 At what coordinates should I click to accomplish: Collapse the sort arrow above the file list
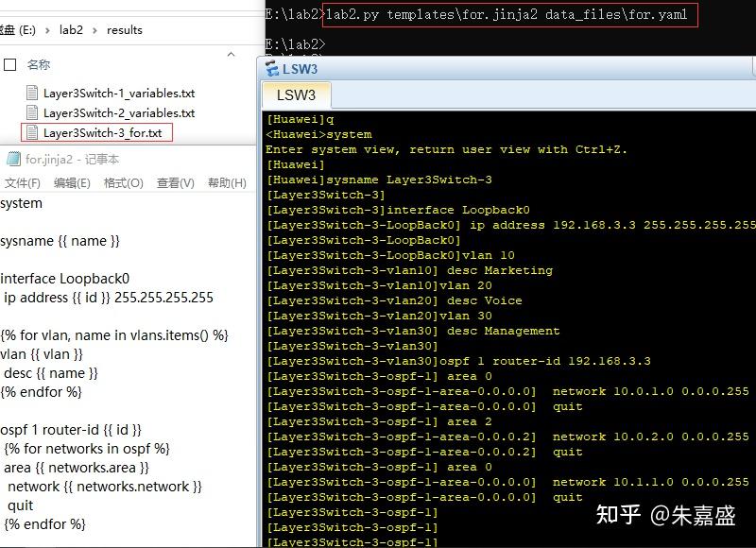pyautogui.click(x=231, y=54)
